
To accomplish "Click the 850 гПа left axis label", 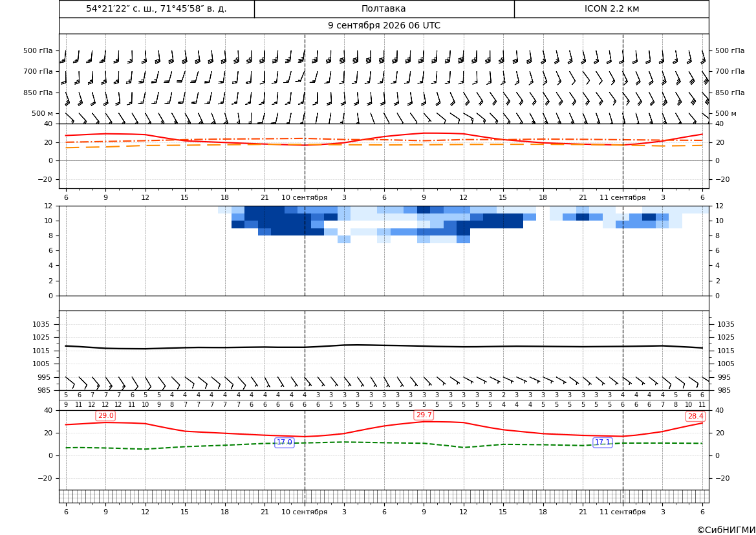I will 38,93.
